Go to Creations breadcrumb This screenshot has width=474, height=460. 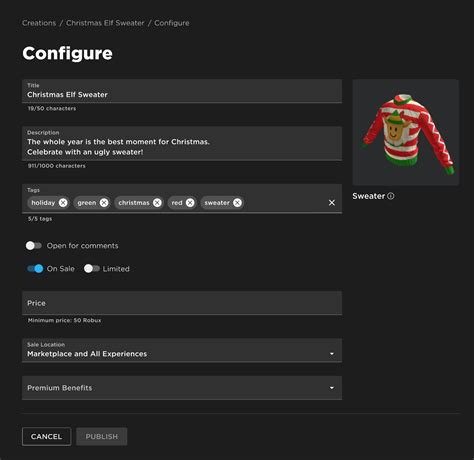coord(39,23)
